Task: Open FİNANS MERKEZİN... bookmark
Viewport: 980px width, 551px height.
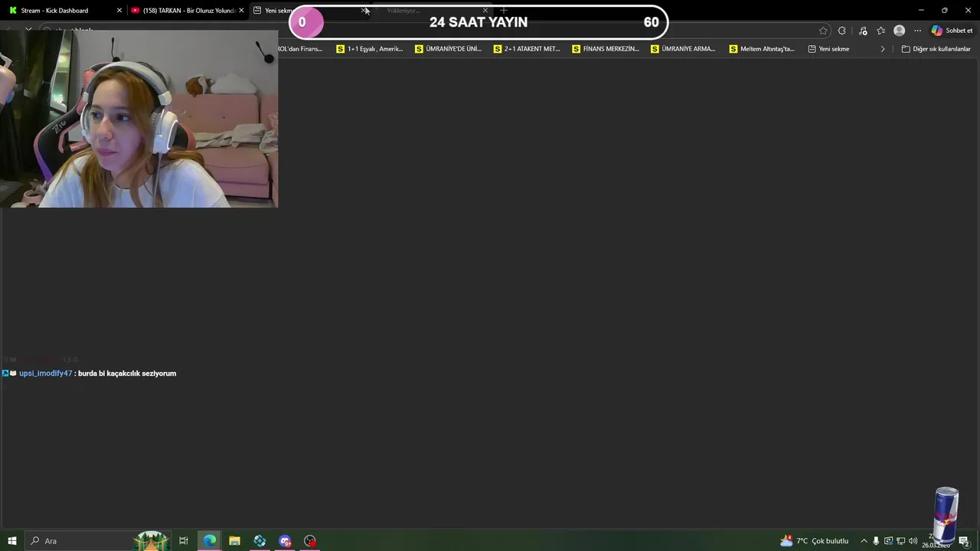Action: 606,49
